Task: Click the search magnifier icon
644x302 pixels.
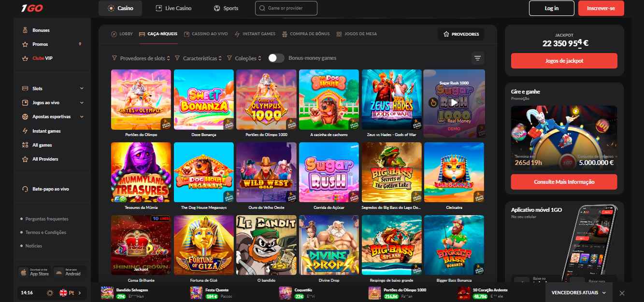Action: point(262,8)
